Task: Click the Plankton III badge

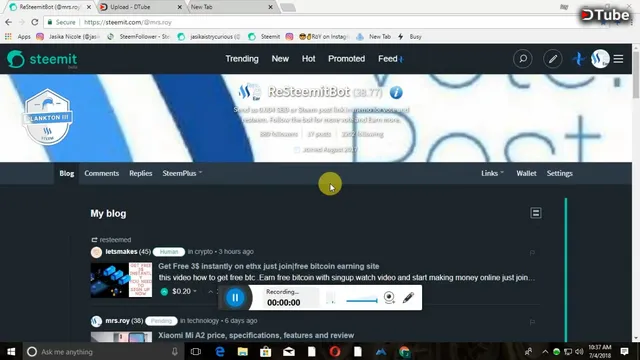Action: point(47,117)
